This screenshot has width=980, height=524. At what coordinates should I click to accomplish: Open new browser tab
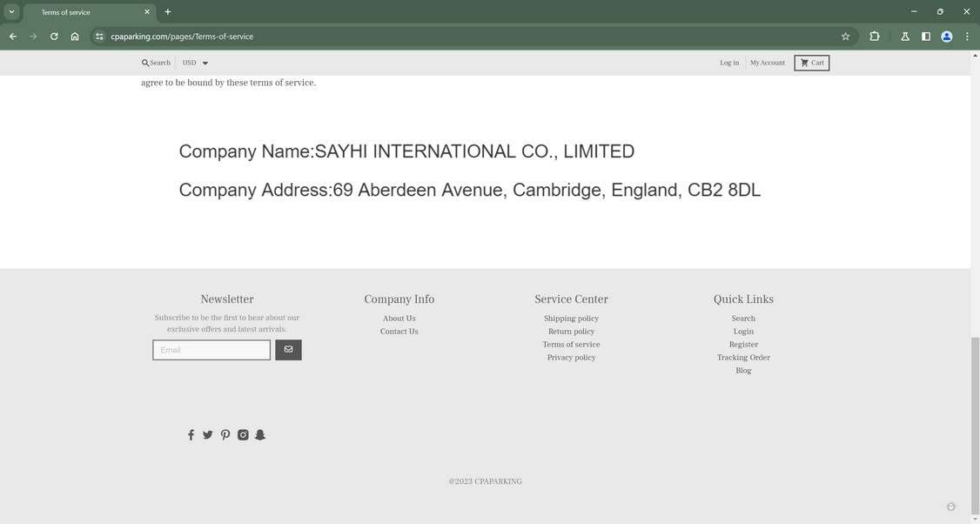[167, 12]
